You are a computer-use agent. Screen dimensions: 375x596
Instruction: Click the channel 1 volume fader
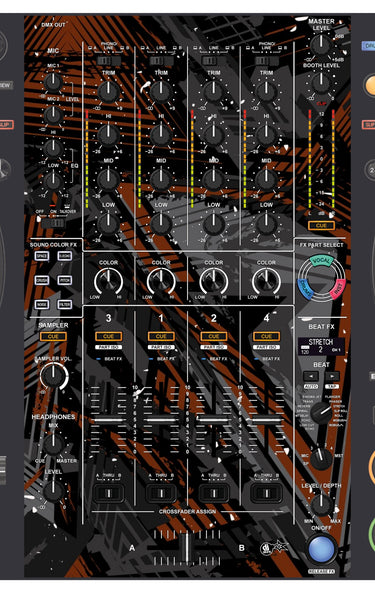(x=161, y=420)
